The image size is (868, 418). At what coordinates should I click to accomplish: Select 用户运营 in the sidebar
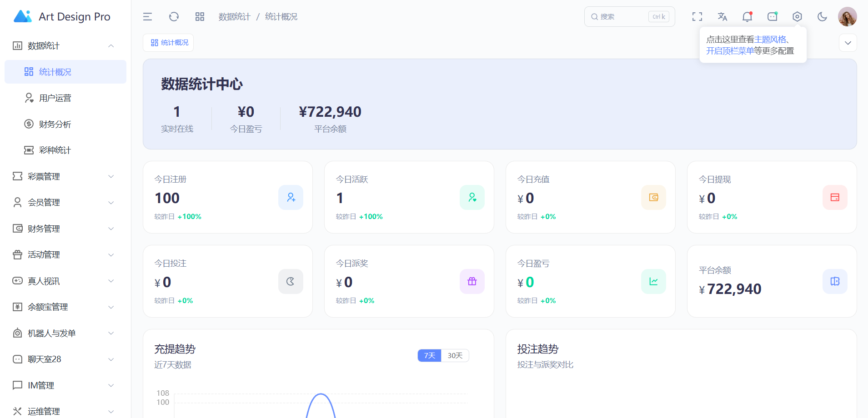(x=55, y=98)
